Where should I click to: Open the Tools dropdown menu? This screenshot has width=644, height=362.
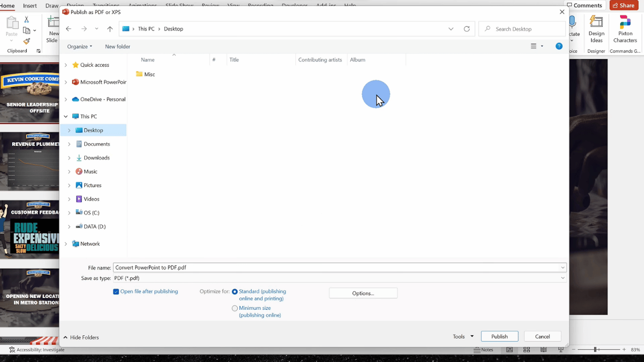coord(462,336)
